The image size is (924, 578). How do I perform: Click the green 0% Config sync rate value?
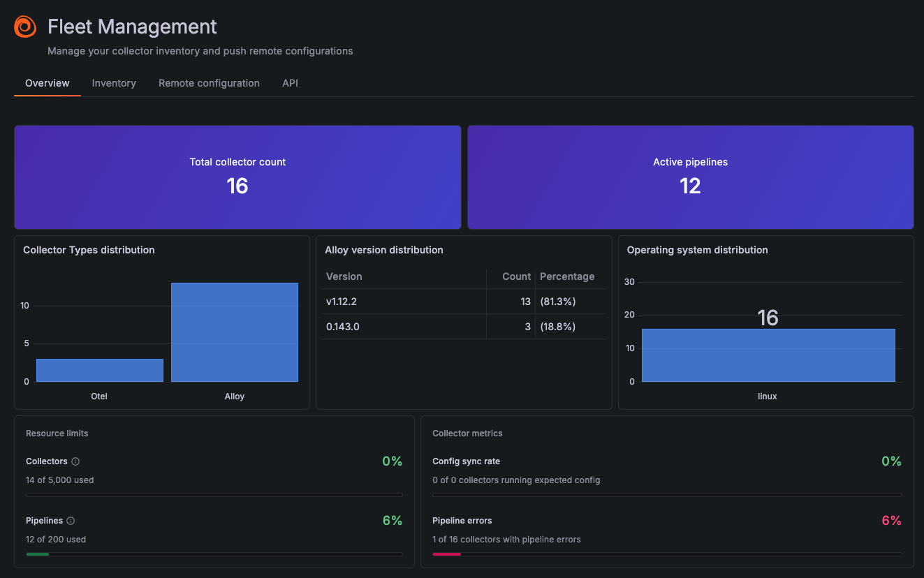pos(891,461)
